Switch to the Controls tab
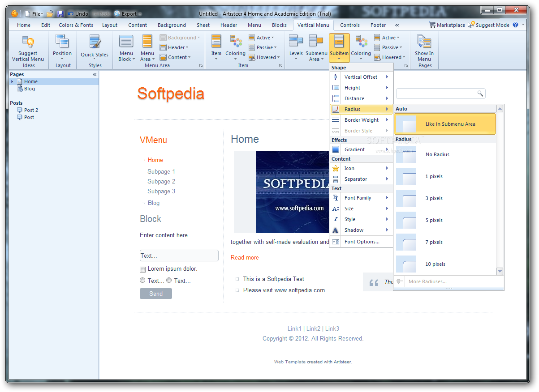This screenshot has width=539, height=392. tap(350, 25)
